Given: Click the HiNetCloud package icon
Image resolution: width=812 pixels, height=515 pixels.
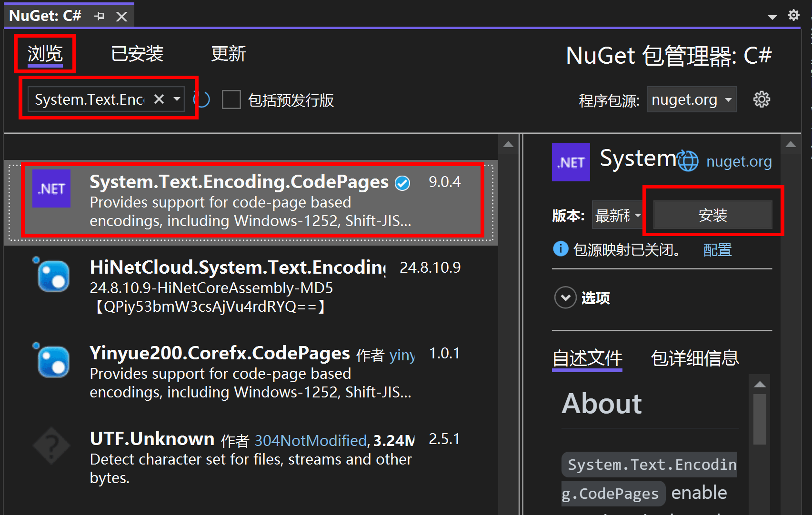Looking at the screenshot, I should pyautogui.click(x=52, y=276).
